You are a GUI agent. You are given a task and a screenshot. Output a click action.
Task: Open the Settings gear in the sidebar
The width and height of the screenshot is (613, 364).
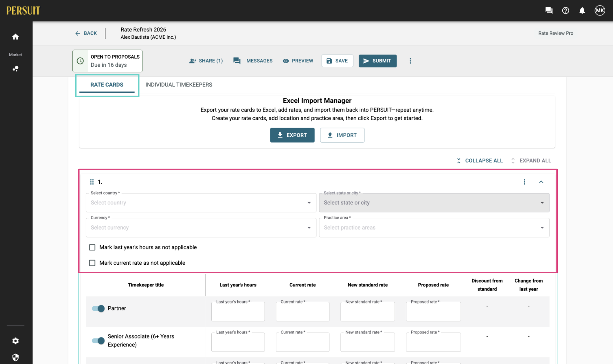point(15,341)
